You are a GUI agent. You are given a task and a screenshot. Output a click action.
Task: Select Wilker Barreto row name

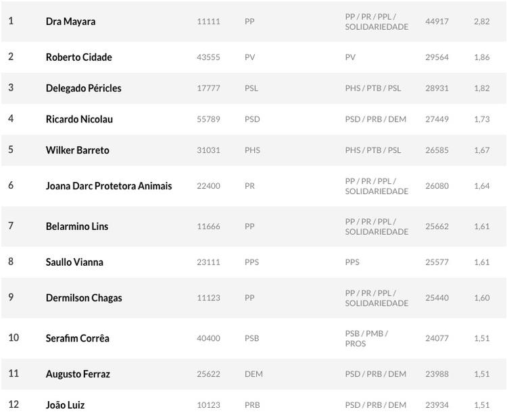tap(77, 151)
